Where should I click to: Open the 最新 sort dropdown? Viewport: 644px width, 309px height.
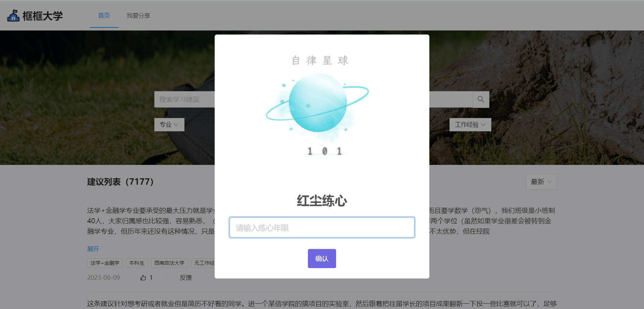[541, 182]
